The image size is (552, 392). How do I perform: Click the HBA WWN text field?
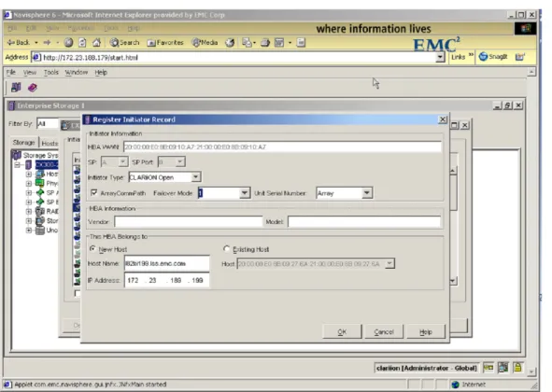click(282, 147)
